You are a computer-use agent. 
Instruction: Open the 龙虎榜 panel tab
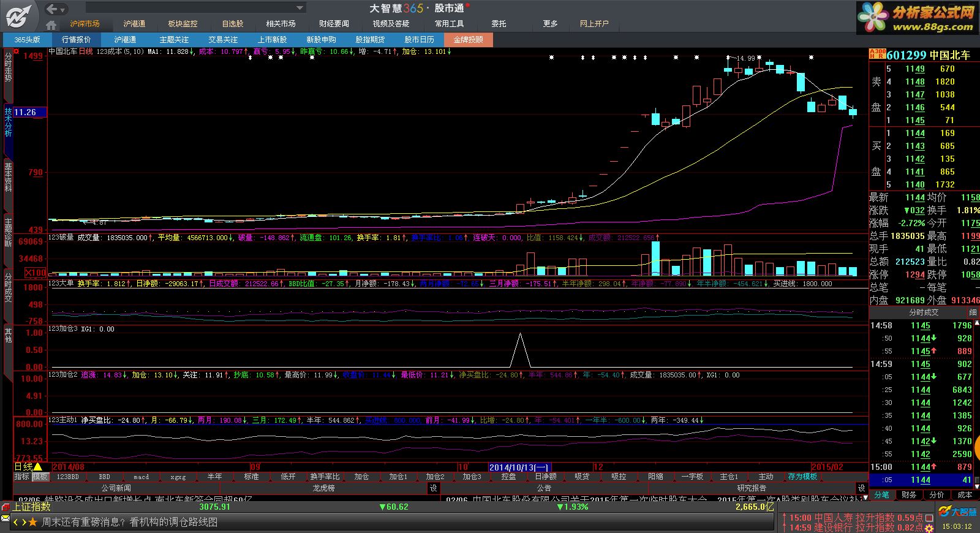(323, 488)
